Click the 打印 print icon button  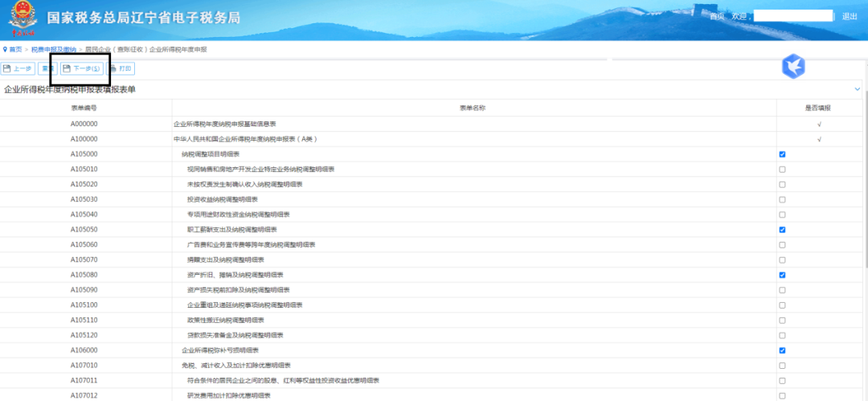point(121,69)
